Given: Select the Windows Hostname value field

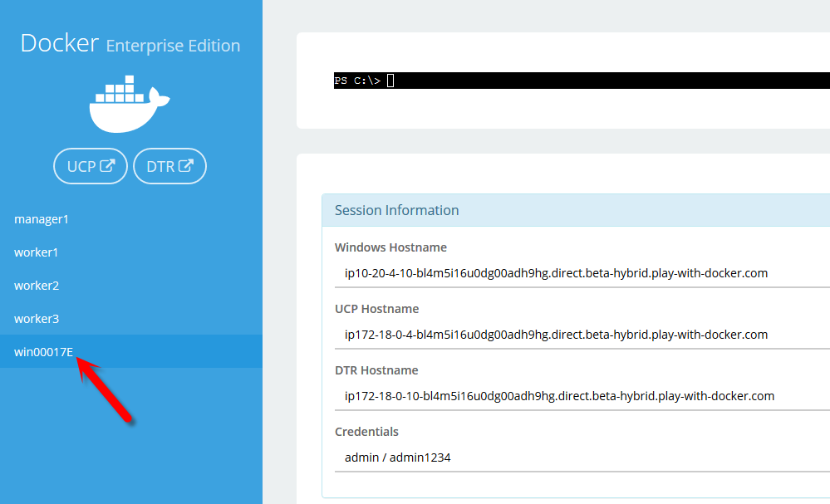Looking at the screenshot, I should 582,273.
